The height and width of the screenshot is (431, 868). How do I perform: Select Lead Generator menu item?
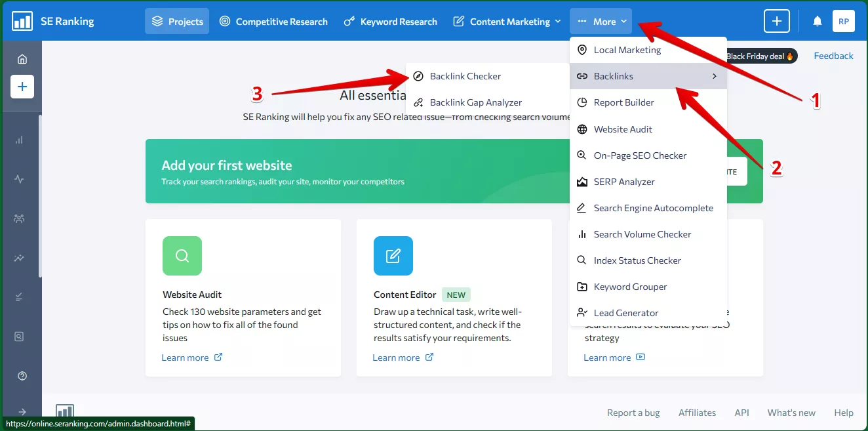[x=648, y=313]
